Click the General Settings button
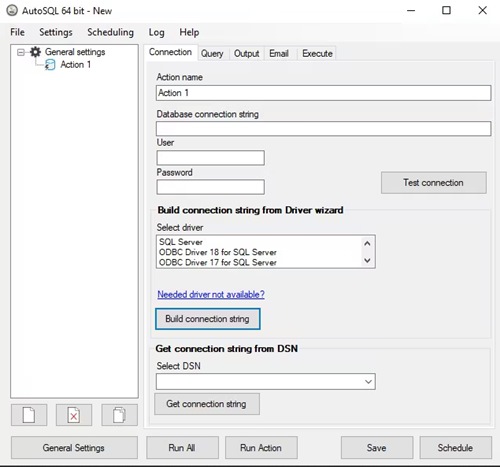The width and height of the screenshot is (500, 467). coord(74,448)
